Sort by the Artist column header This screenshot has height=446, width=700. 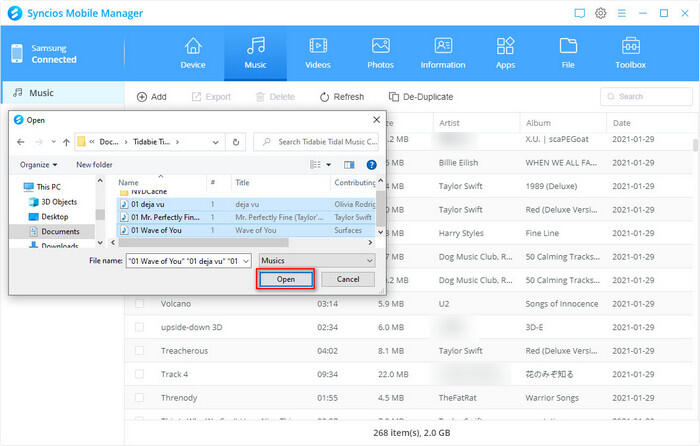pyautogui.click(x=449, y=123)
